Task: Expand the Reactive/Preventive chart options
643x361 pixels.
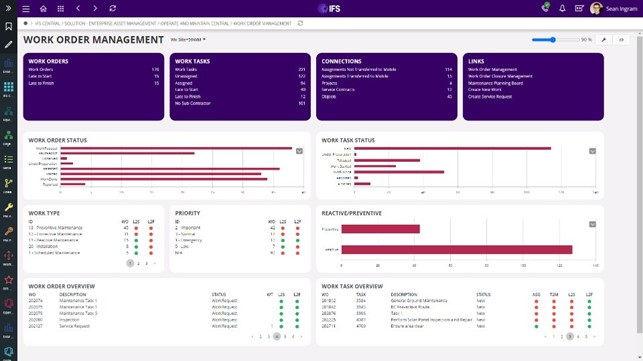Action: [x=592, y=224]
